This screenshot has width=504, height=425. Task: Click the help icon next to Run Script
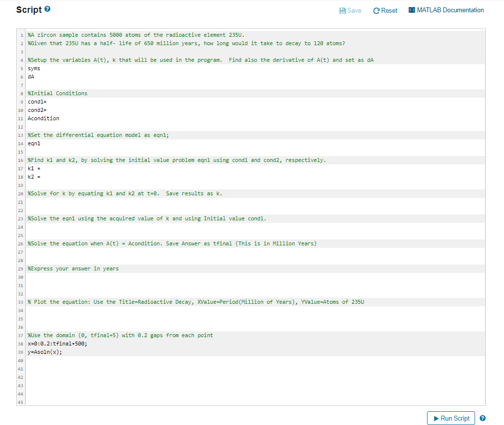pos(482,418)
